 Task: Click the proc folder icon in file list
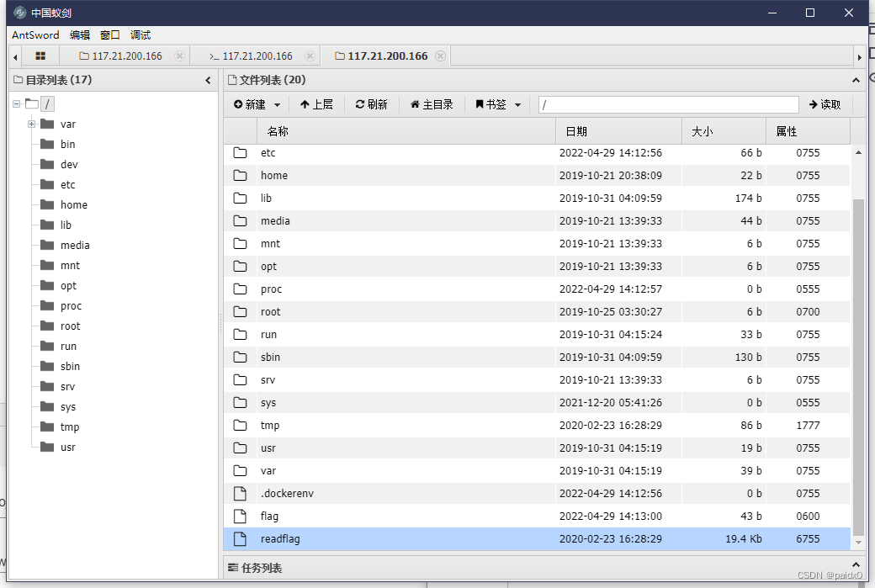click(240, 289)
